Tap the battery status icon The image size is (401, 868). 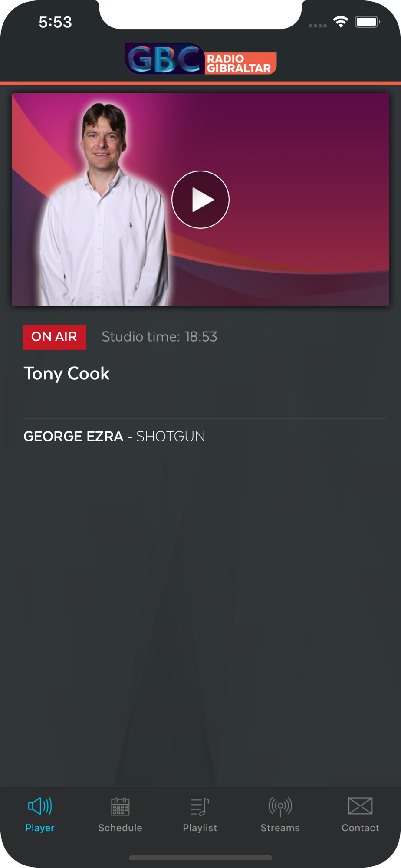[x=368, y=22]
